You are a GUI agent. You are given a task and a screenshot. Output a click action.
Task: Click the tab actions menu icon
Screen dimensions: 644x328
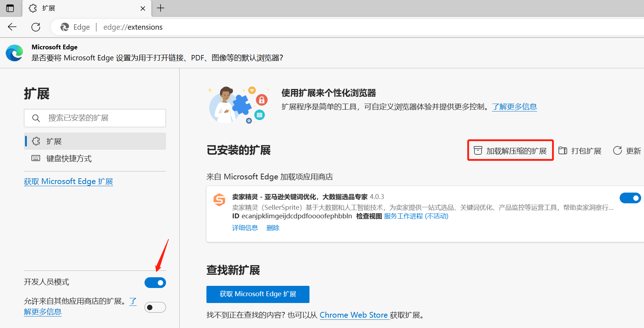[x=10, y=8]
